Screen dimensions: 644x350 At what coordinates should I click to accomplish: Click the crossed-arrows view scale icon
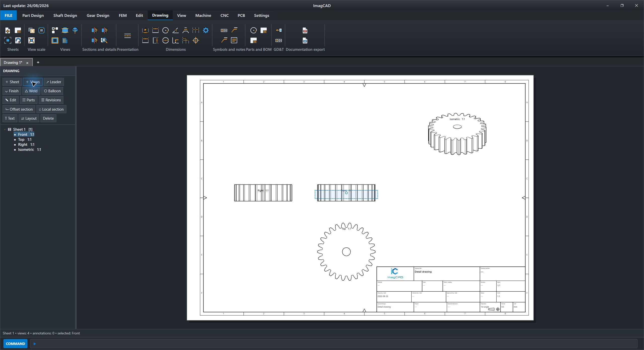click(31, 40)
